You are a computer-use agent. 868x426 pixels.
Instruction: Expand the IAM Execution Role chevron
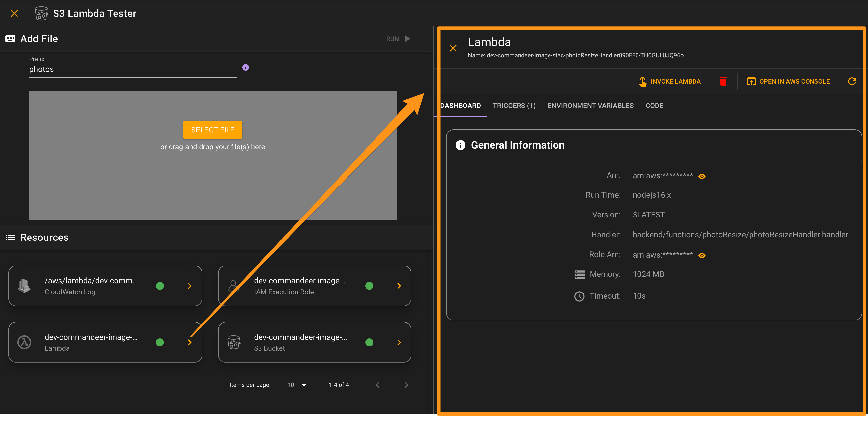click(x=399, y=286)
